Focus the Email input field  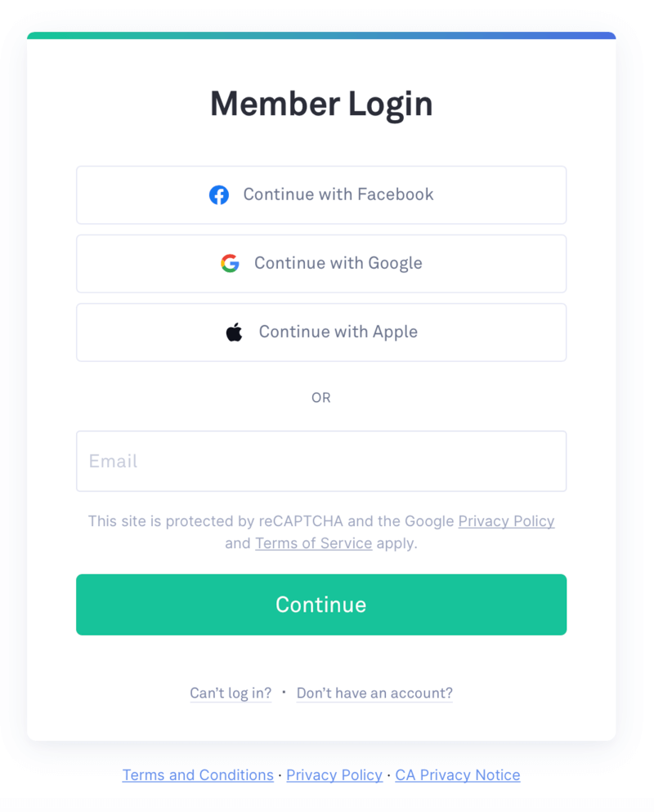coord(321,462)
